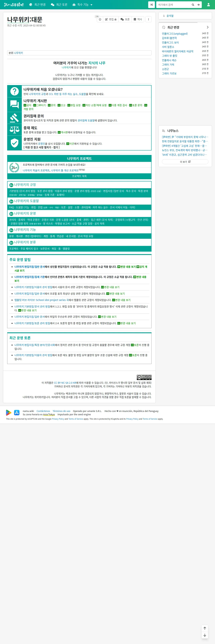The height and width of the screenshot is (644, 215).
Task: Click the gavel rights-infringement icon tile
Action: pos(15,118)
